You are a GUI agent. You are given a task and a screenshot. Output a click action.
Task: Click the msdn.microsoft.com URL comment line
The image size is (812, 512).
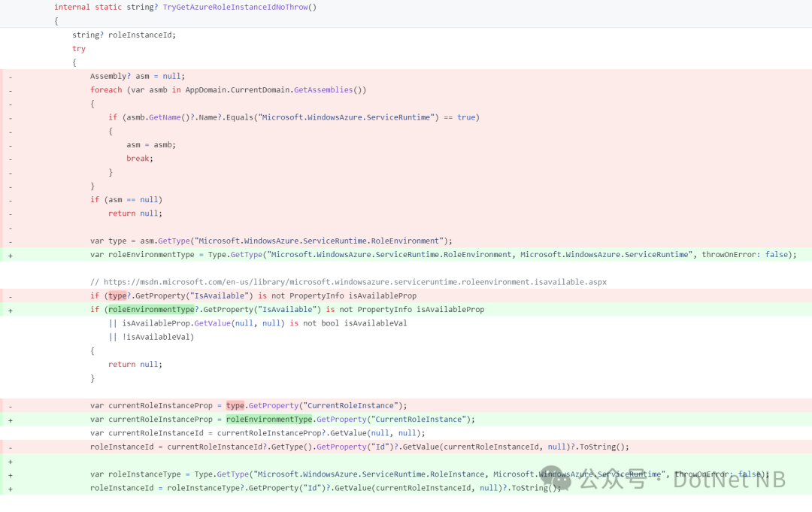click(348, 282)
